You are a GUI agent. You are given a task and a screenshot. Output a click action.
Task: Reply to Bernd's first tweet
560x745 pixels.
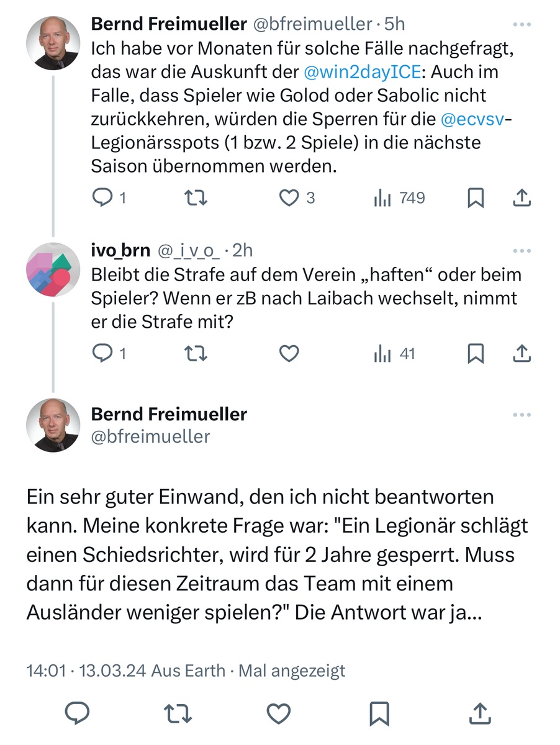click(101, 198)
